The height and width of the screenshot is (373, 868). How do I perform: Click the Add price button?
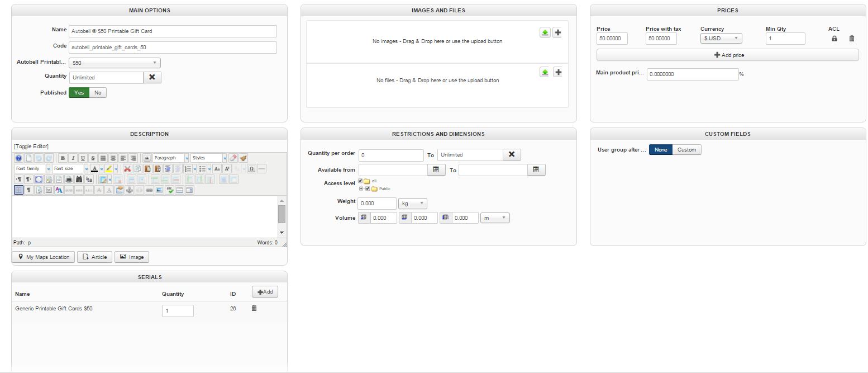click(x=727, y=55)
